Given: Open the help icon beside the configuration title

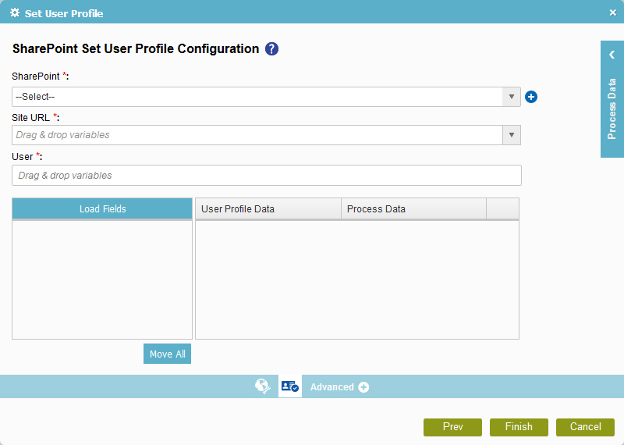Looking at the screenshot, I should 272,49.
